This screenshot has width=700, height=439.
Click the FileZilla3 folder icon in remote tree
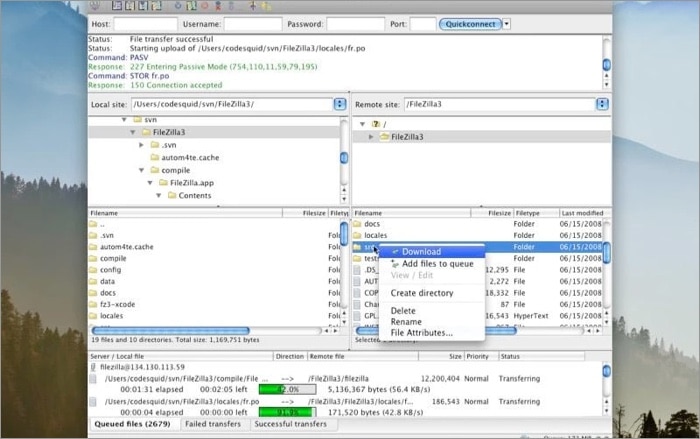(x=384, y=136)
